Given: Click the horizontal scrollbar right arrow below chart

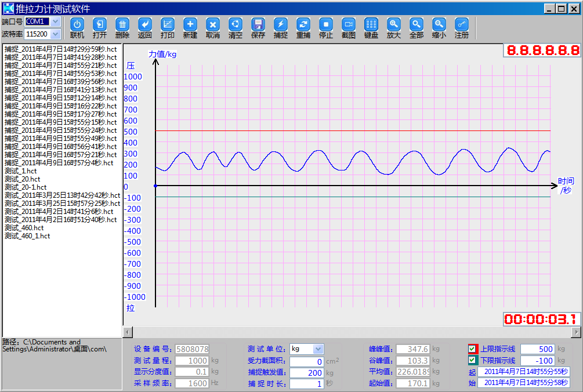Looking at the screenshot, I should tap(575, 332).
